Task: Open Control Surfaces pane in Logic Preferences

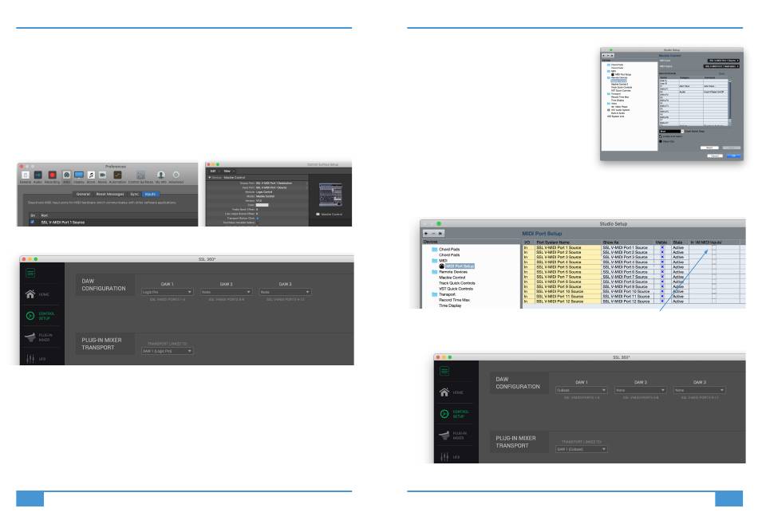Action: click(140, 175)
